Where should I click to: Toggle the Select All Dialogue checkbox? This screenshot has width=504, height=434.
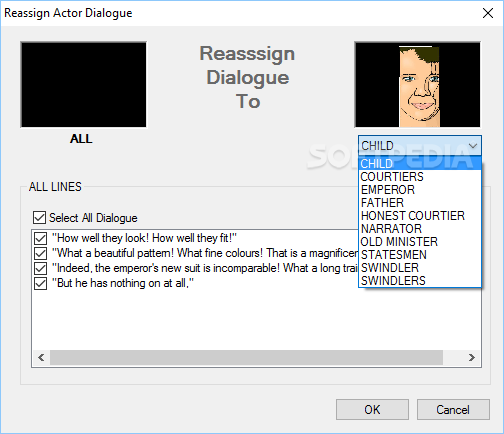39,218
